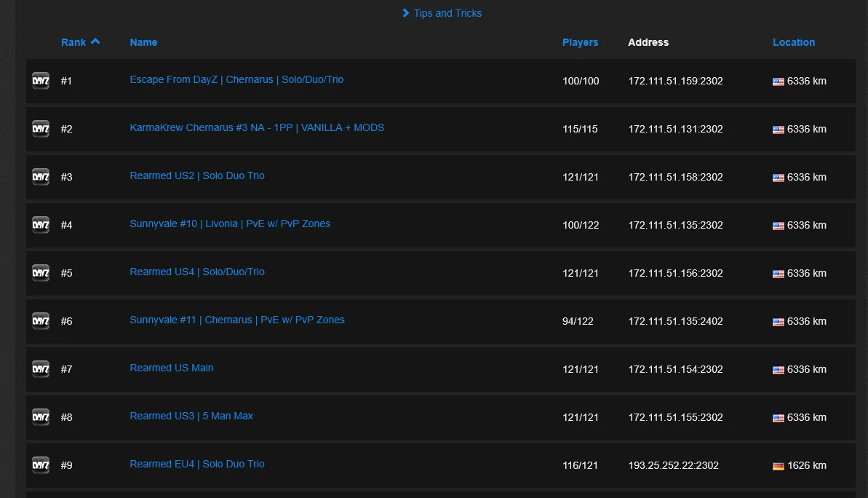Viewport: 868px width, 498px height.
Task: Select address 172.111.51.154:2302
Action: [675, 369]
